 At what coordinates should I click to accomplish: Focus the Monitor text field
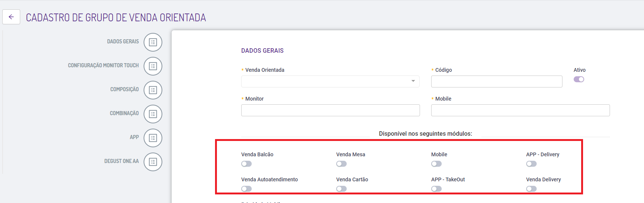[330, 110]
